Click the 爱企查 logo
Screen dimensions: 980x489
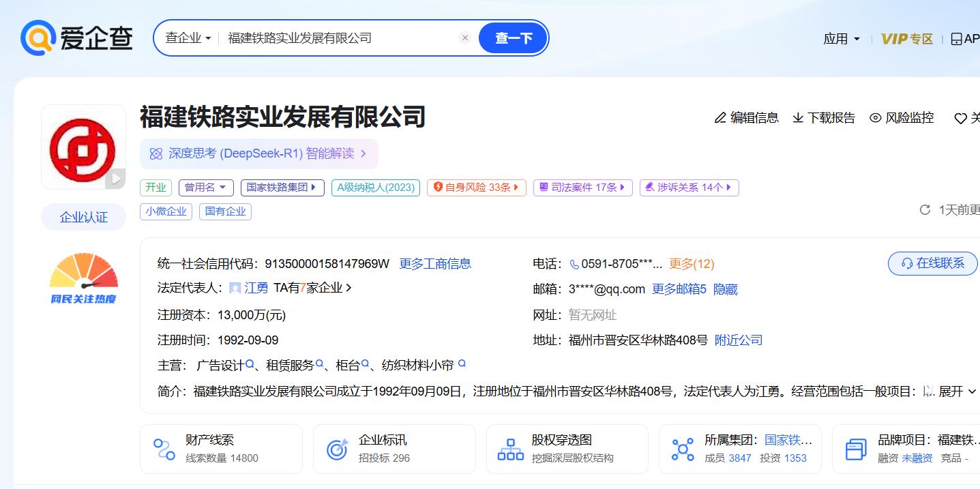(76, 38)
